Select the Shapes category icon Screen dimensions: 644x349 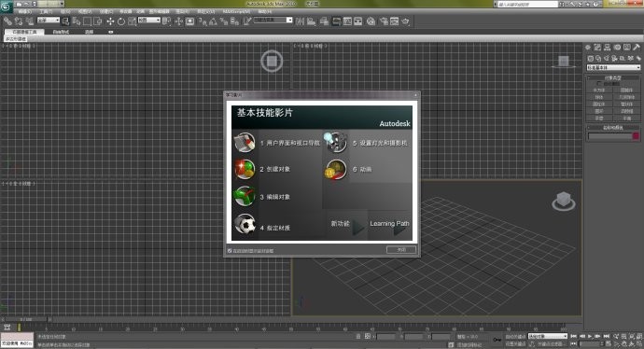tap(598, 58)
